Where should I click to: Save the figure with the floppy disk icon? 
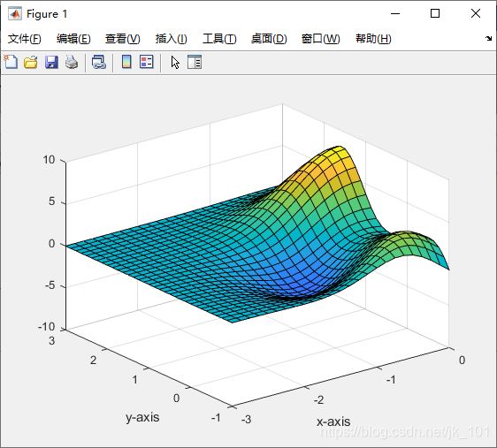pos(51,62)
